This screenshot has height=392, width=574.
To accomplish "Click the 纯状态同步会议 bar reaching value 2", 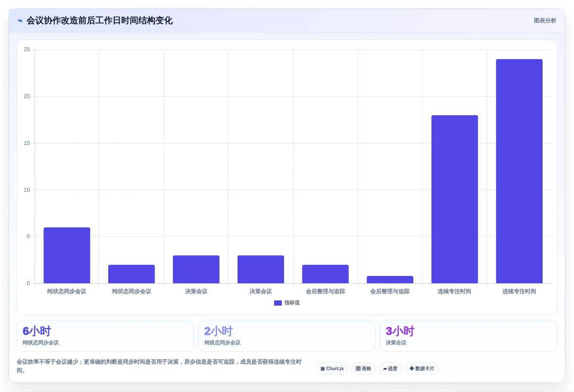I will click(131, 274).
